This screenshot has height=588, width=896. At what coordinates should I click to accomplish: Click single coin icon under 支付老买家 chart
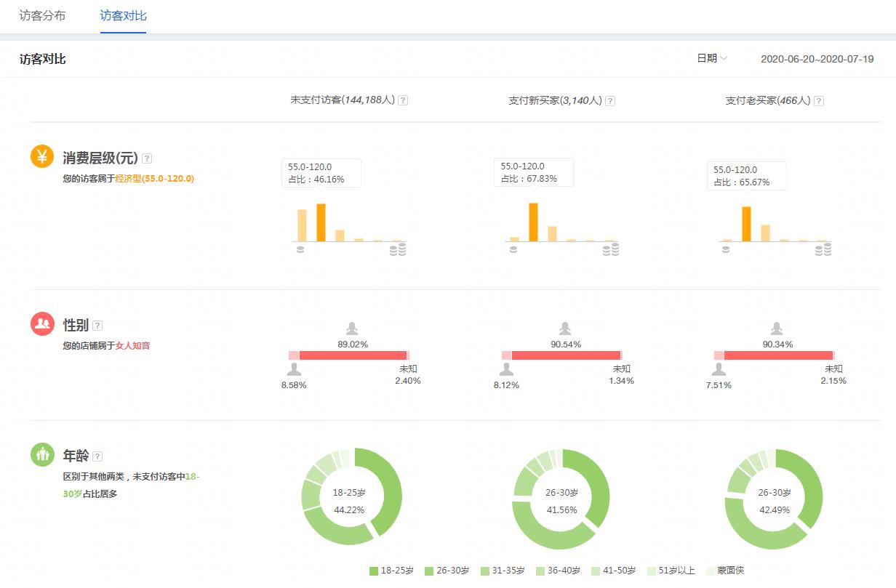click(x=725, y=249)
